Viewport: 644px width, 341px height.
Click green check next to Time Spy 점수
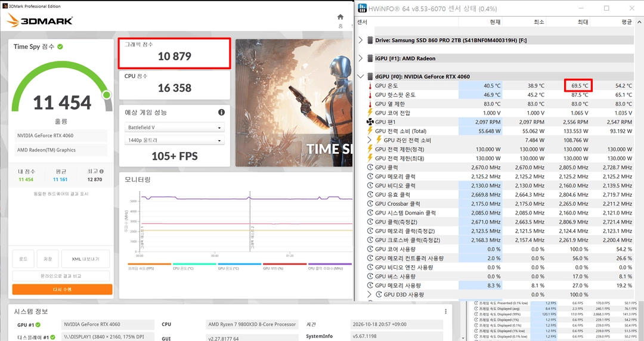point(60,47)
